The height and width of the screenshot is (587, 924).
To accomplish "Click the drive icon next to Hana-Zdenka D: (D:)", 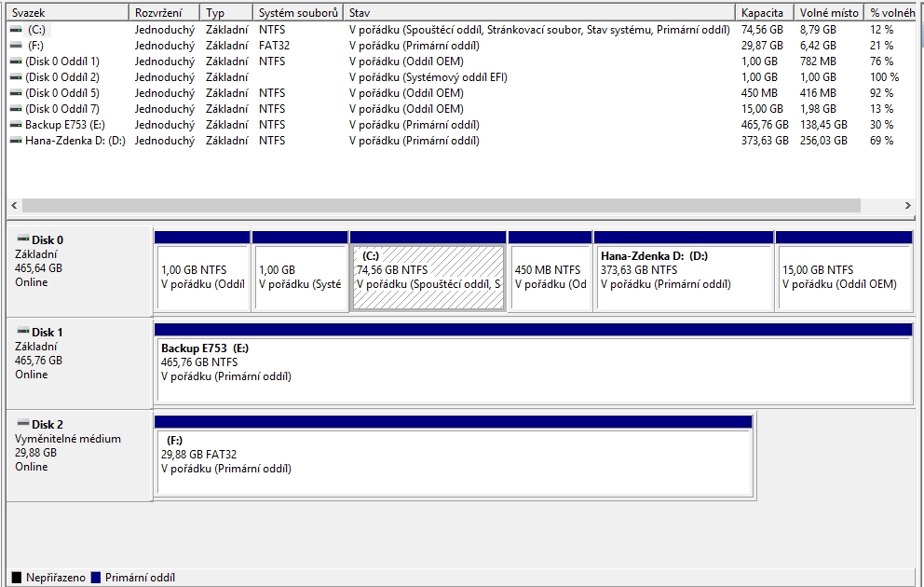I will (17, 141).
